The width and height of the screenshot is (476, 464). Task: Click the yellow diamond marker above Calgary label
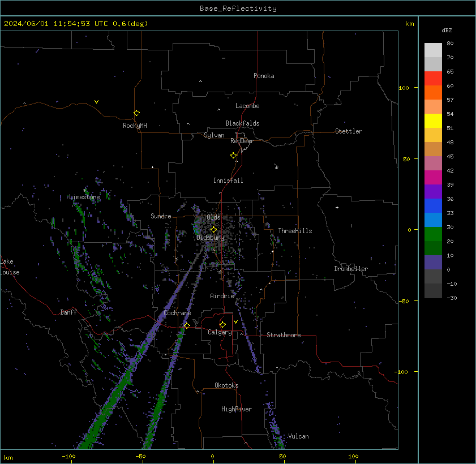(x=222, y=324)
